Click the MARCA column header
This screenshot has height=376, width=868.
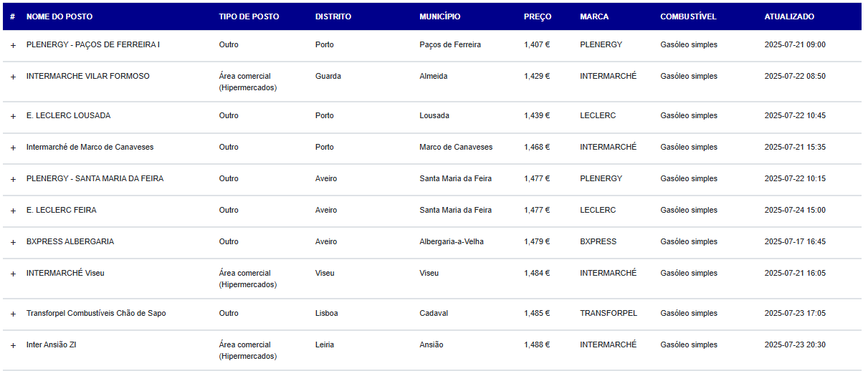(594, 16)
